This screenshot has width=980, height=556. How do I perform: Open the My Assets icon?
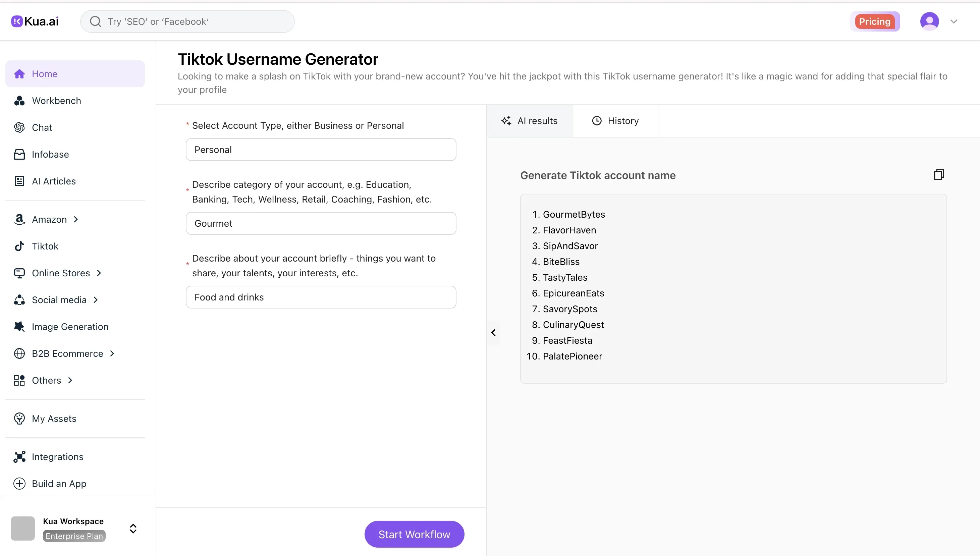19,419
